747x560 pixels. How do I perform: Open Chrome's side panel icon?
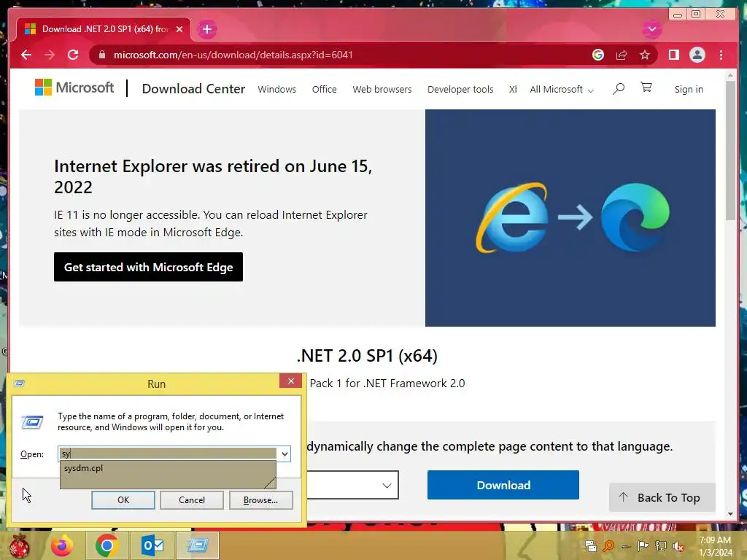pyautogui.click(x=673, y=55)
